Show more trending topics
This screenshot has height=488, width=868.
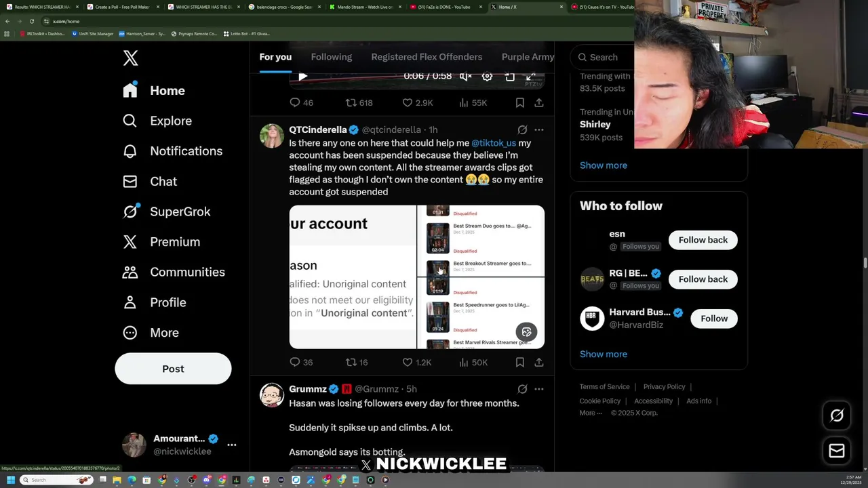(604, 165)
